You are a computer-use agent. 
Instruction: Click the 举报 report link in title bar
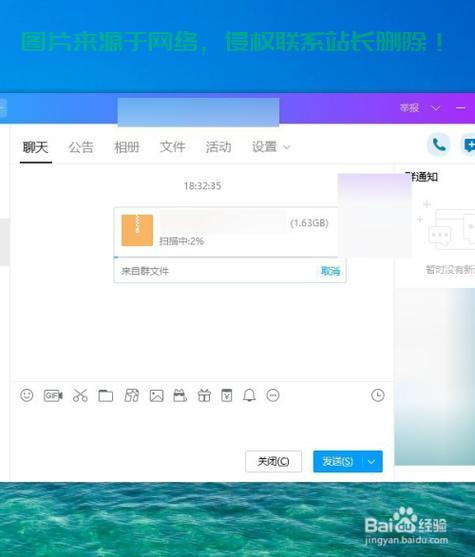(409, 108)
